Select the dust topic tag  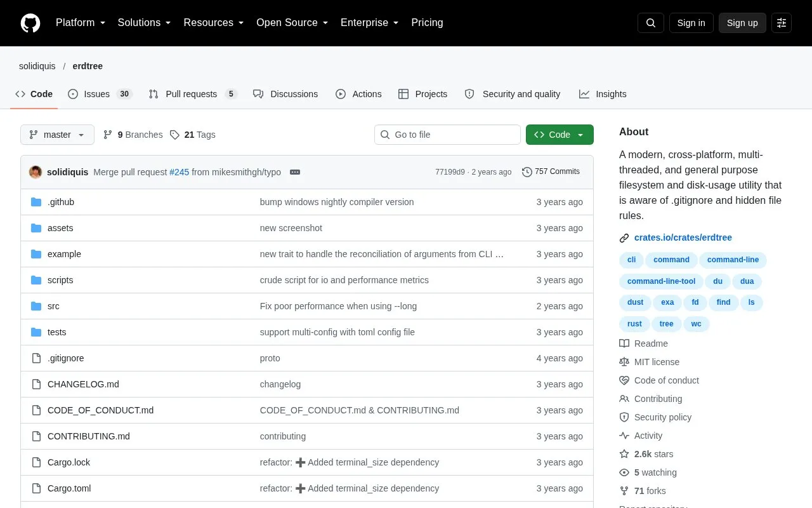[635, 302]
